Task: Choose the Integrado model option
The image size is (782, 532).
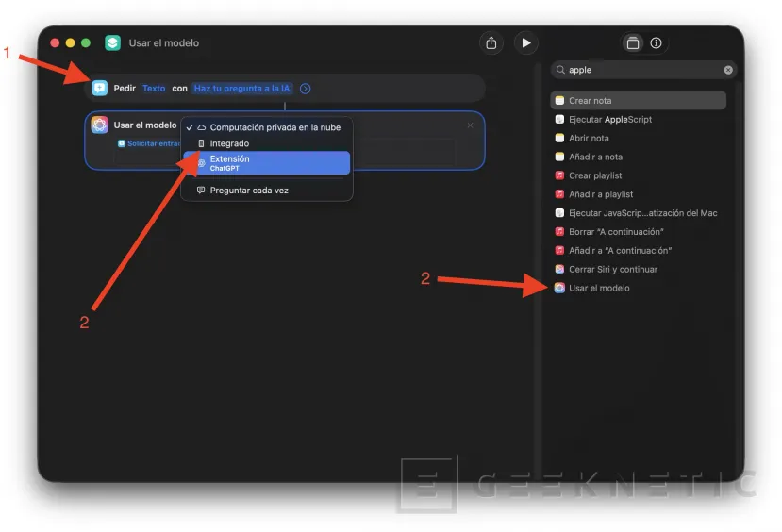Action: (x=229, y=143)
